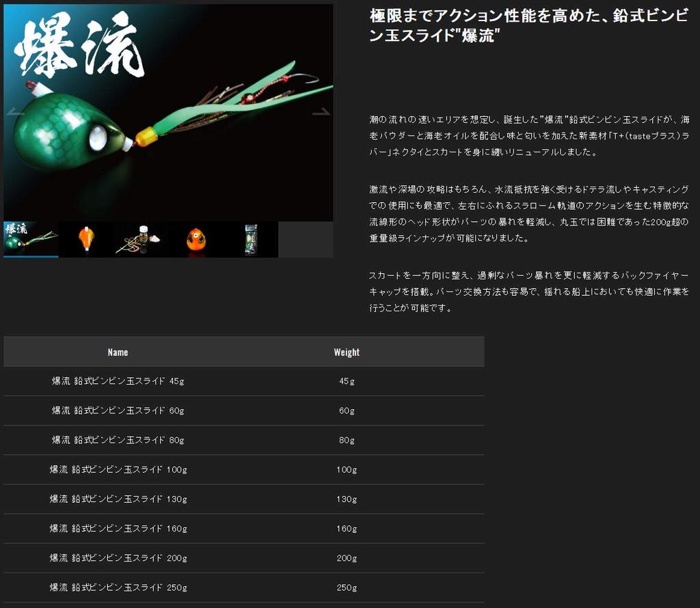
Task: Open the 爆流 鉛式ビンビン玉スライド 80g row
Action: click(x=118, y=440)
